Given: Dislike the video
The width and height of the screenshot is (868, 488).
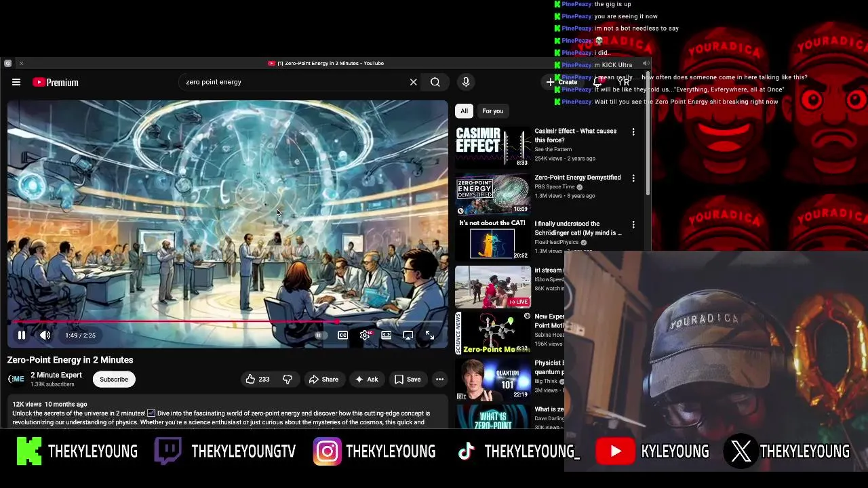Looking at the screenshot, I should tap(288, 380).
